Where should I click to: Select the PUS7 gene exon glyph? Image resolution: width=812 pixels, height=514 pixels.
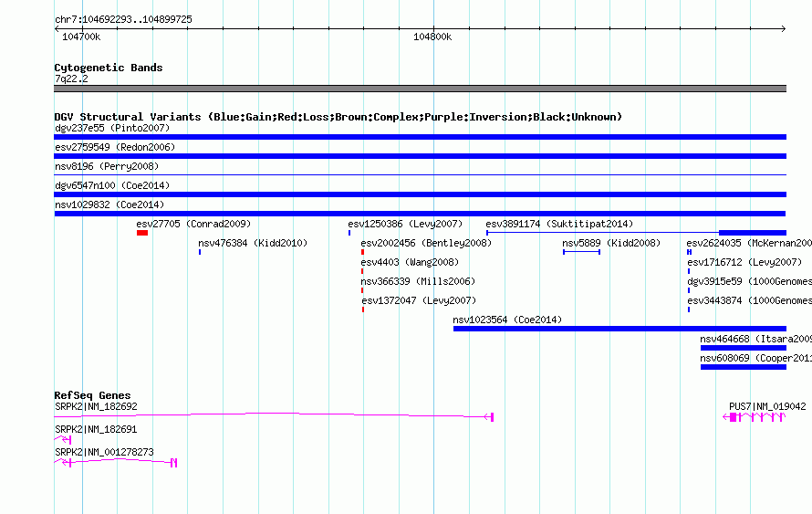pos(755,417)
